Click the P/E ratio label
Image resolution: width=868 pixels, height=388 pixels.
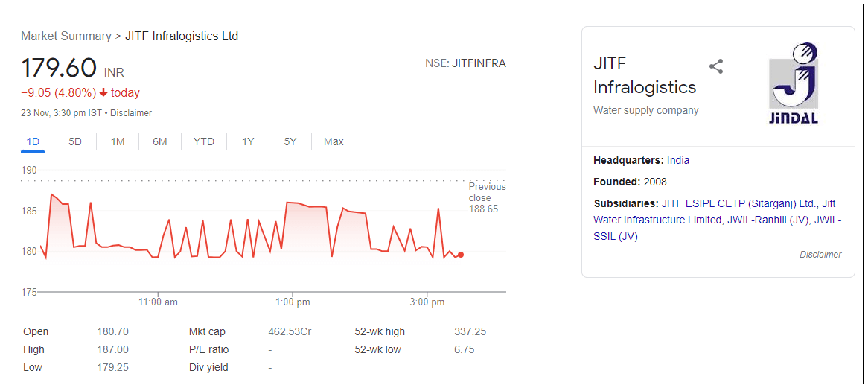point(208,350)
